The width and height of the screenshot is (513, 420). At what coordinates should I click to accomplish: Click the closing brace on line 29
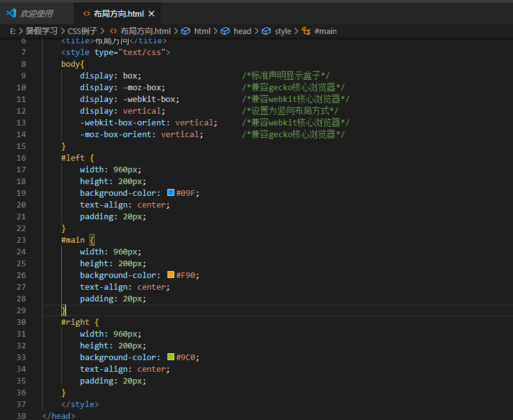point(64,310)
